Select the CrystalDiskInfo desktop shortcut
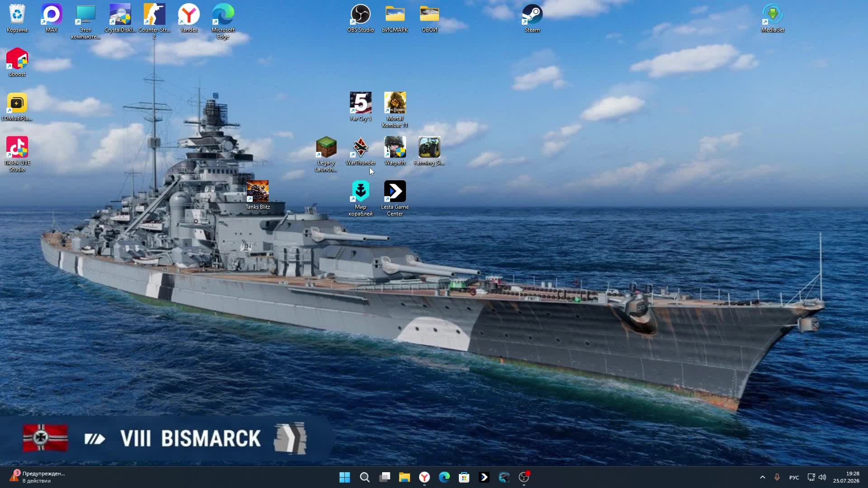Image resolution: width=868 pixels, height=488 pixels. [120, 19]
